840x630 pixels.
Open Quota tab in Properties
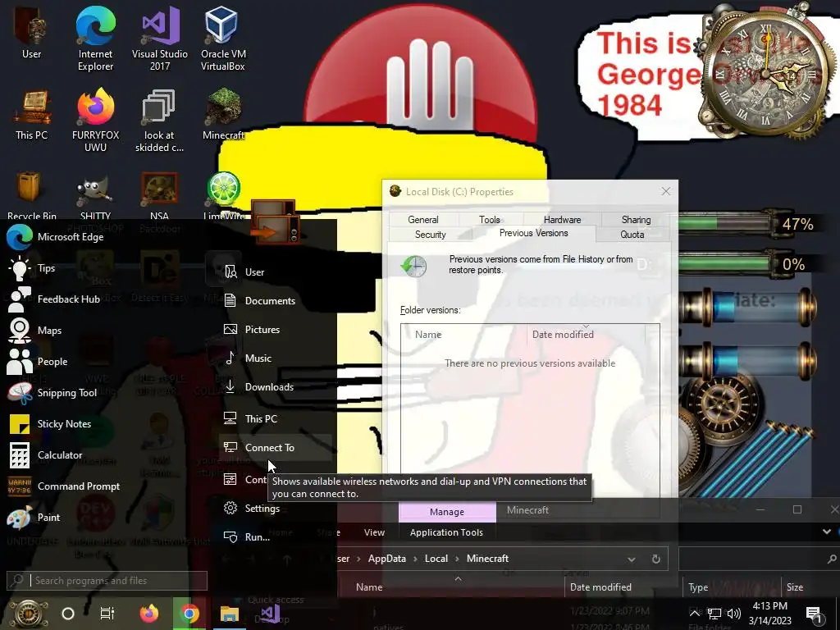(x=632, y=235)
